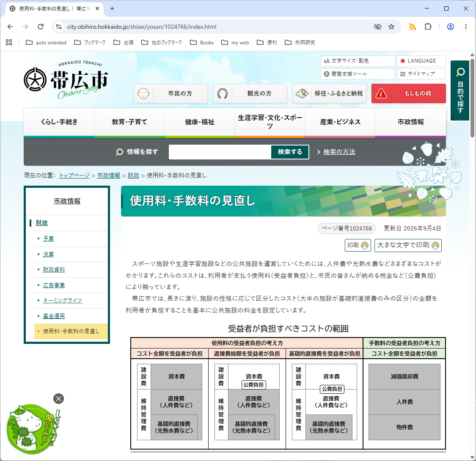The height and width of the screenshot is (461, 476).
Task: Open my web bookmark folder
Action: (x=235, y=42)
